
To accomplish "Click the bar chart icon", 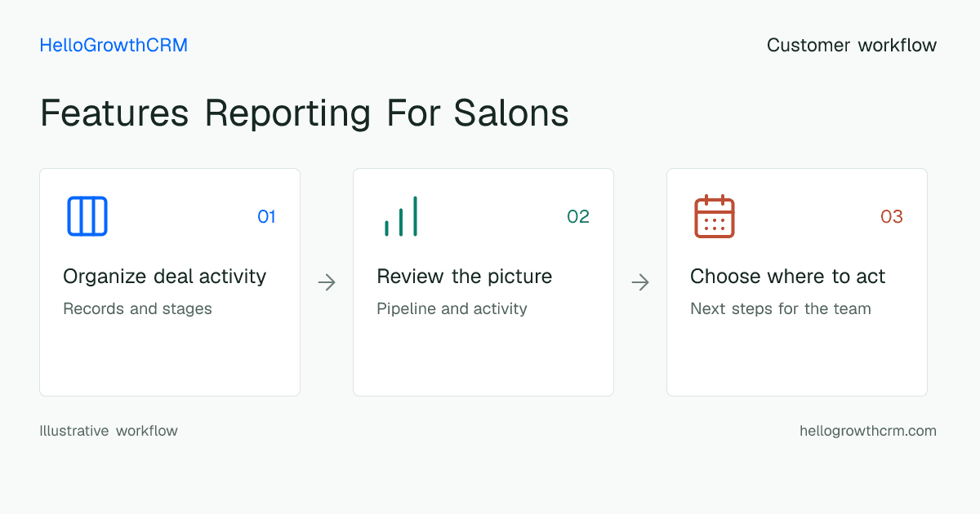I will click(x=401, y=216).
